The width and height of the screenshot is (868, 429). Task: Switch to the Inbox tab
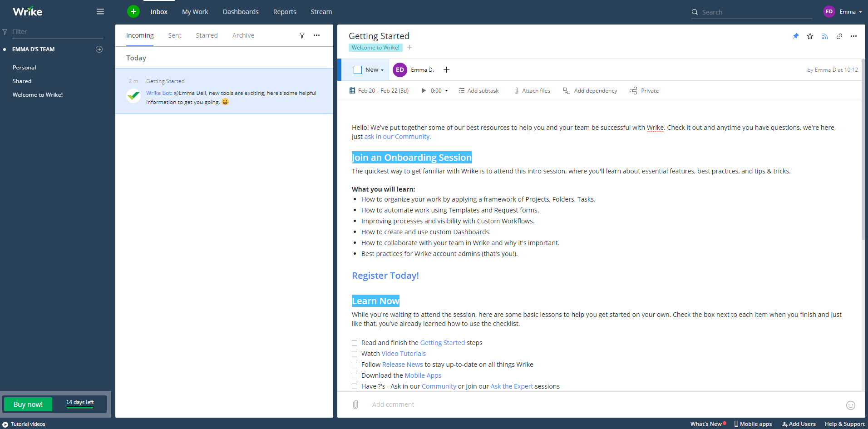[159, 12]
